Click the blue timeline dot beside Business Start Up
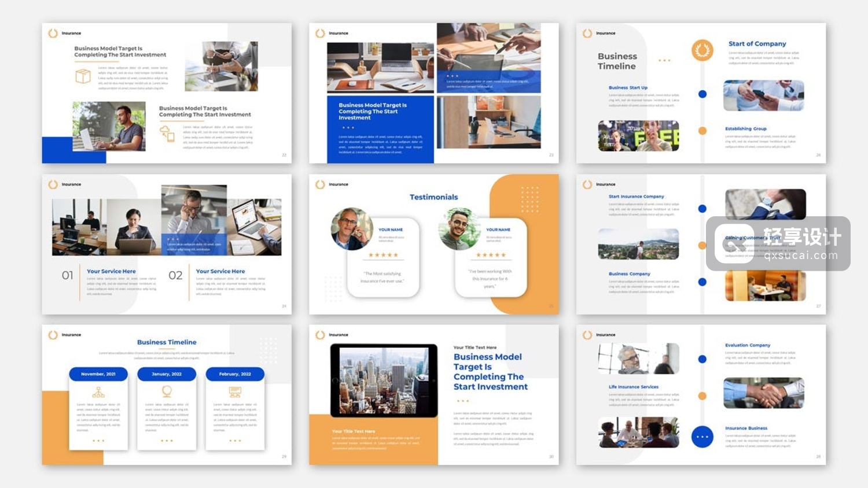Viewport: 868px width, 488px height. (703, 94)
